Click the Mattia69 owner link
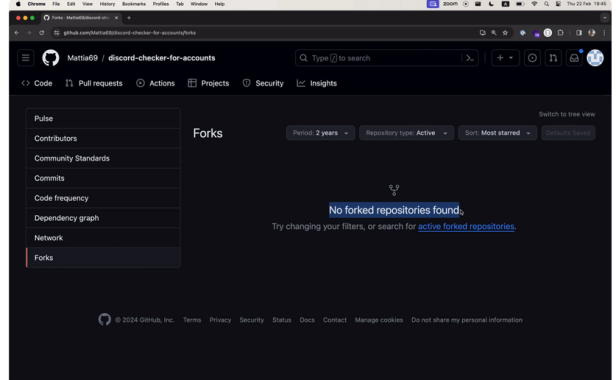The width and height of the screenshot is (616, 380). pyautogui.click(x=82, y=58)
